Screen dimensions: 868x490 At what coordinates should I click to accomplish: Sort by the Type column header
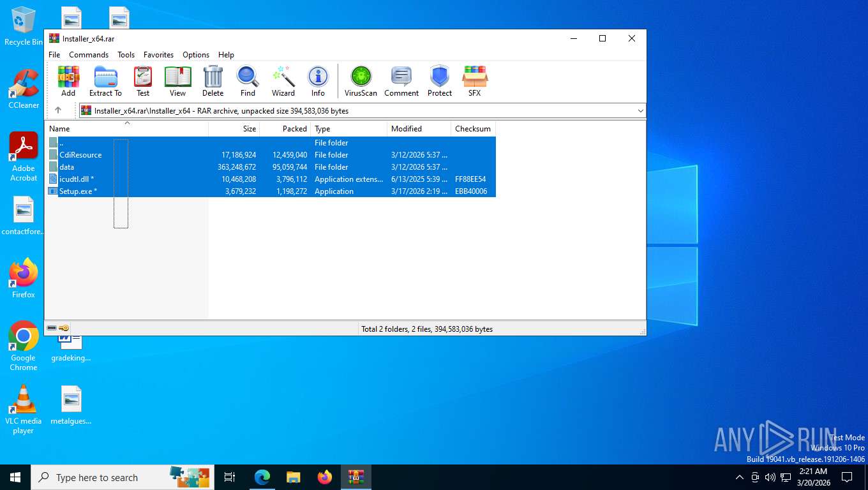click(x=349, y=129)
